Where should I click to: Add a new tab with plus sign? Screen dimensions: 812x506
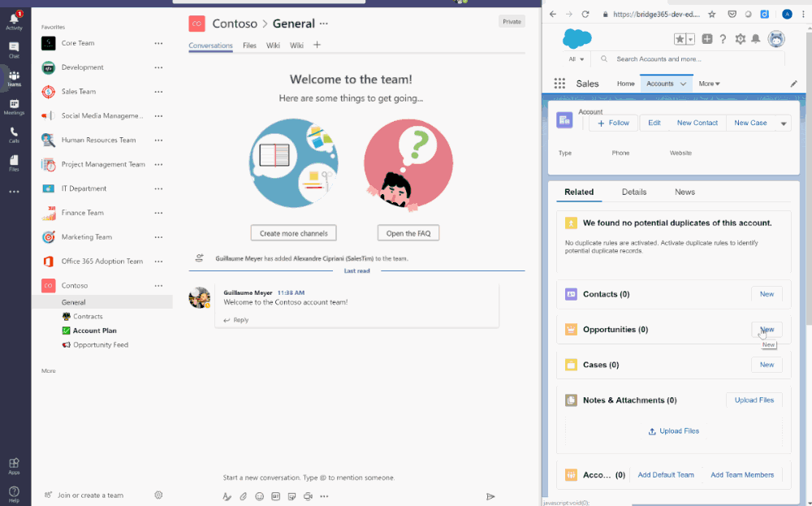pos(317,45)
